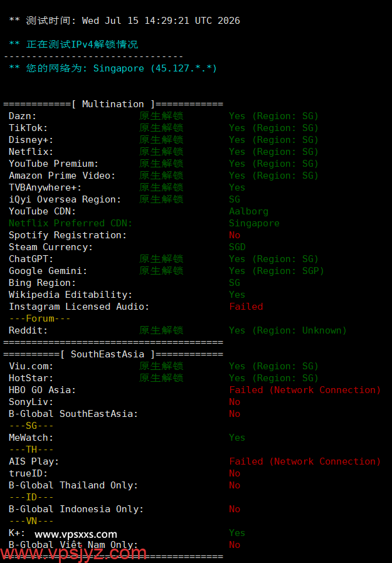Click the 'Wikipedia Editability:' label
Screen dimensions: 392x563
click(70, 295)
